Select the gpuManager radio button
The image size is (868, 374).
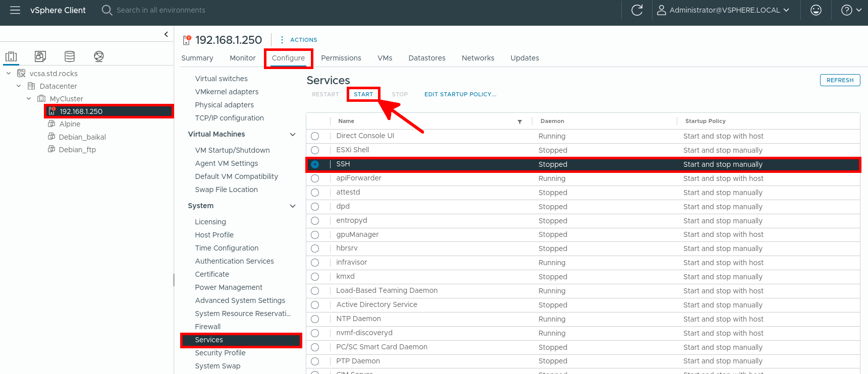(315, 235)
